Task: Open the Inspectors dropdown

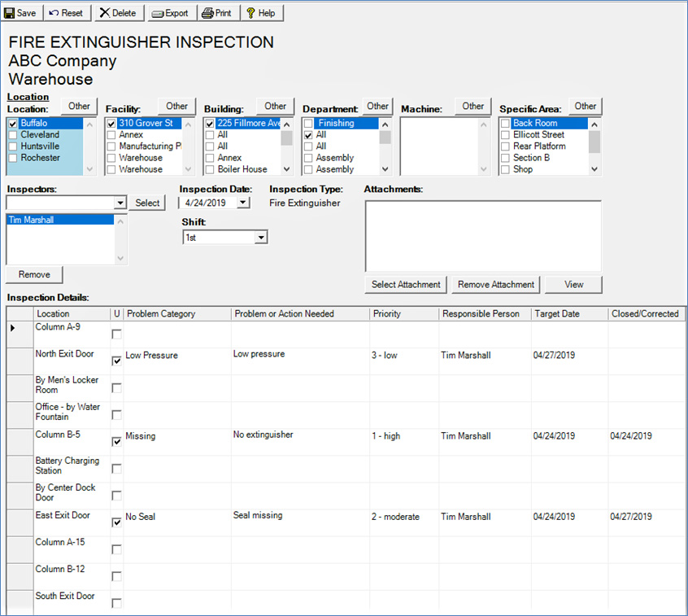Action: coord(120,203)
